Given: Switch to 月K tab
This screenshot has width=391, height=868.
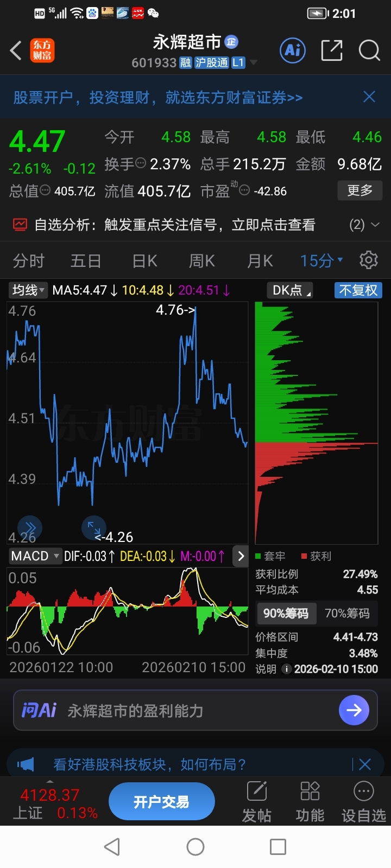Looking at the screenshot, I should click(x=260, y=261).
